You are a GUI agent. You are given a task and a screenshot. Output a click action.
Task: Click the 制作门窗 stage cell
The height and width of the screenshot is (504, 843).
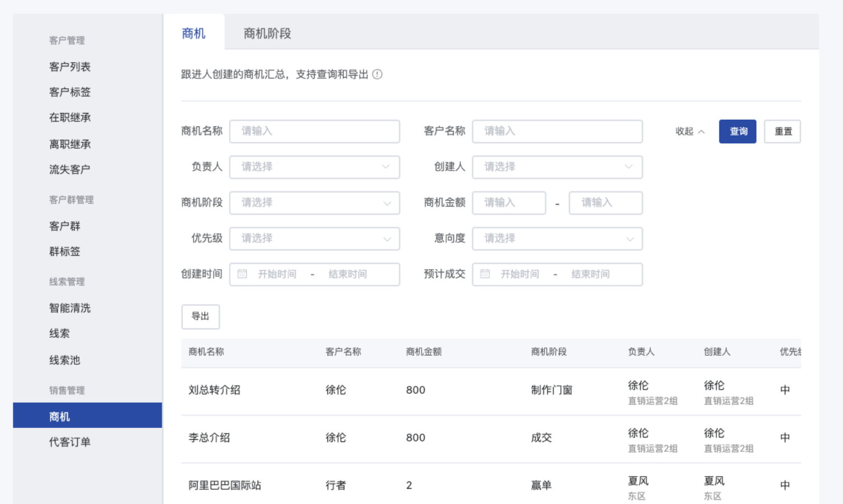552,390
